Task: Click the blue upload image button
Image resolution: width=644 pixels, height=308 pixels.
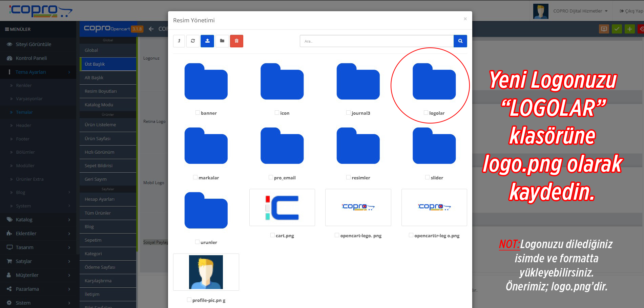Action: tap(207, 41)
